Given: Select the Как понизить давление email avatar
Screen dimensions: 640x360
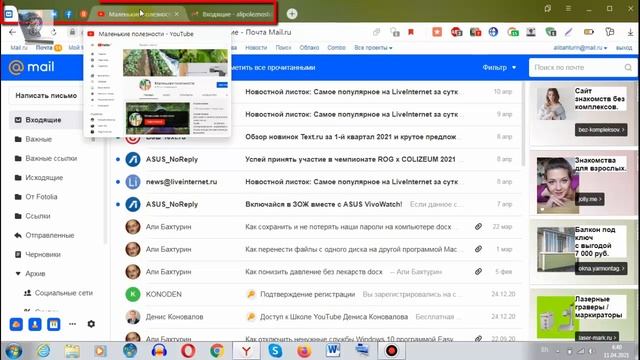Looking at the screenshot, I should click(x=133, y=271).
